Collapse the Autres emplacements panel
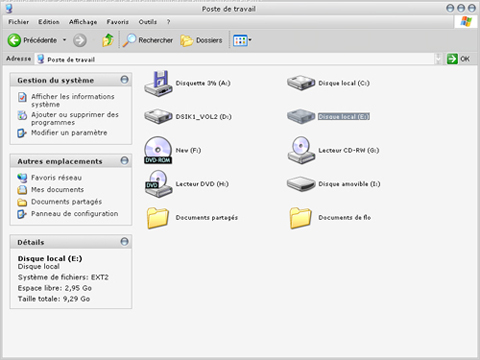This screenshot has width=480, height=360. 124,161
